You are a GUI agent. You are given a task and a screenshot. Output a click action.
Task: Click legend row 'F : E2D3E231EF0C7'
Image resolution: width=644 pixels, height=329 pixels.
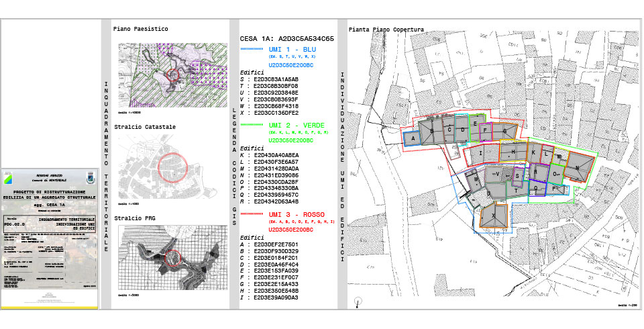point(270,277)
